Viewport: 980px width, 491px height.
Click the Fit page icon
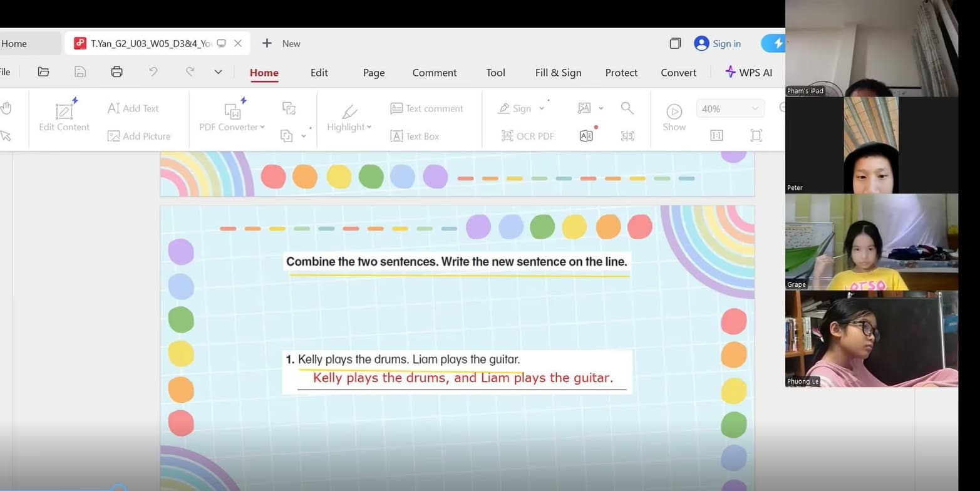tap(756, 136)
